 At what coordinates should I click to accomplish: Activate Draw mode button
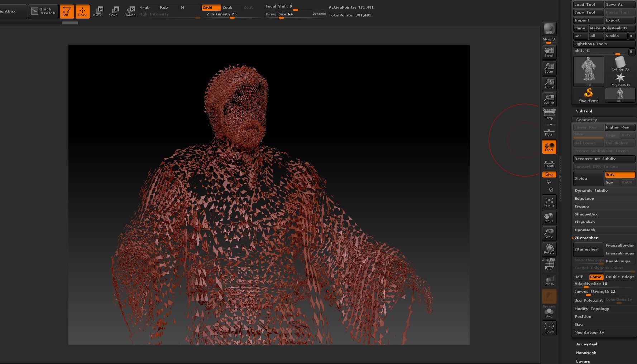click(x=82, y=11)
